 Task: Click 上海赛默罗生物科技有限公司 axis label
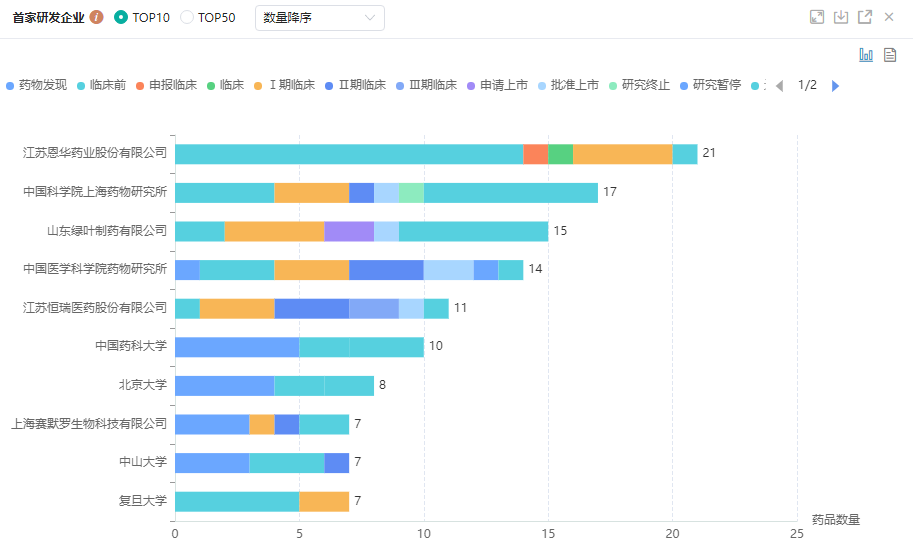(x=89, y=424)
